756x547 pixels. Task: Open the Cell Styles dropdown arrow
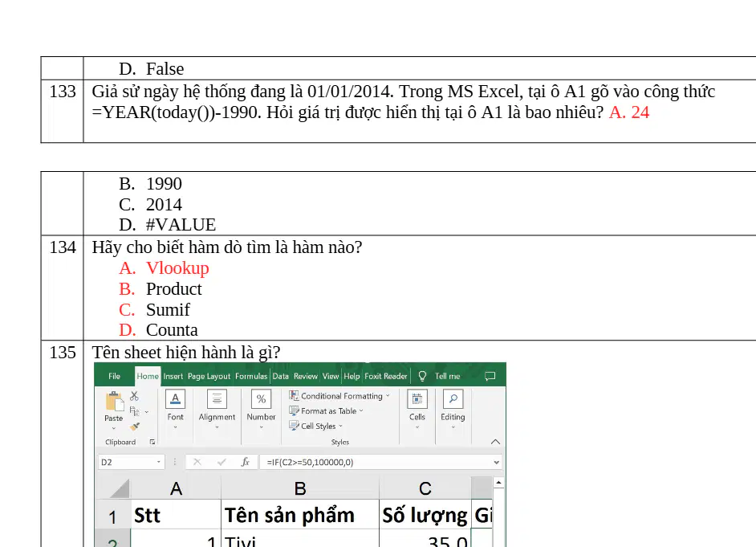click(x=340, y=426)
